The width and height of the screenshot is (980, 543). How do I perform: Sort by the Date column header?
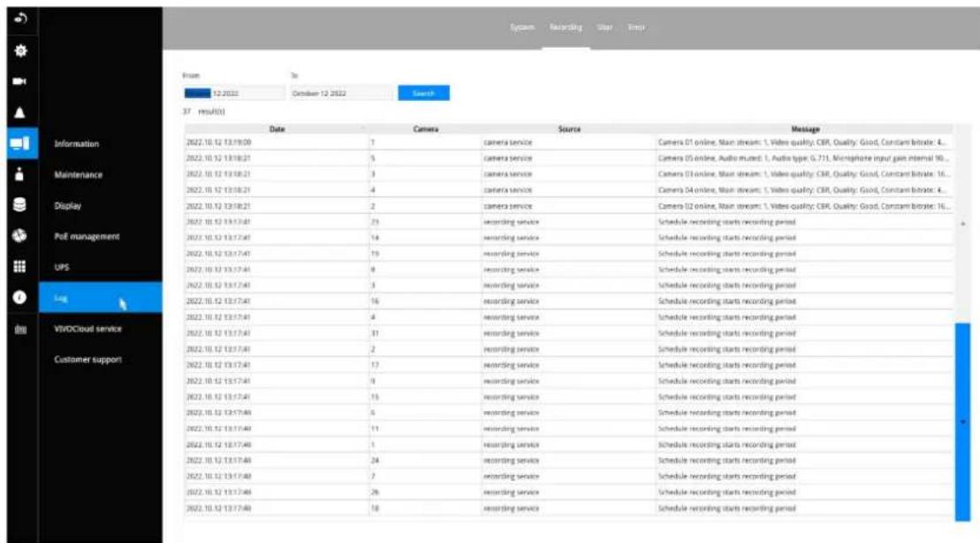[x=277, y=129]
